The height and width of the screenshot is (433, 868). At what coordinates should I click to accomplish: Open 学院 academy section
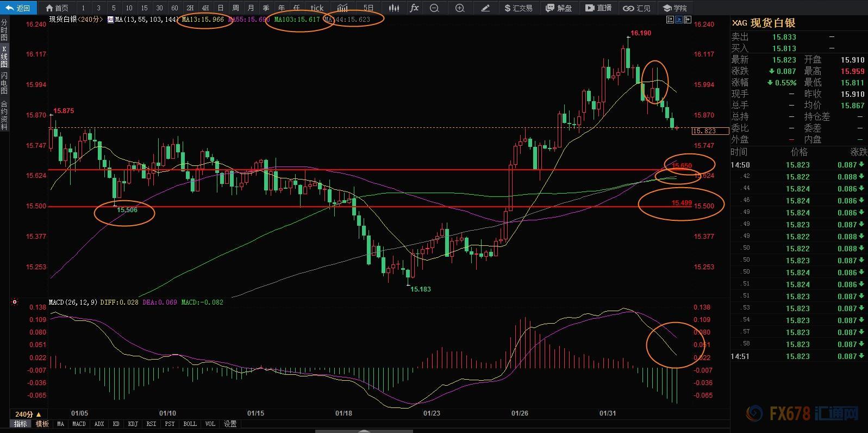(x=675, y=8)
